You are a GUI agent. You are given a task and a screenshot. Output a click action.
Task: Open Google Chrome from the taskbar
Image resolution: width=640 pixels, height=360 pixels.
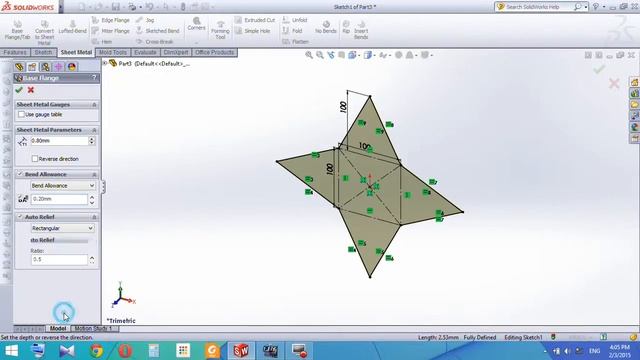pyautogui.click(x=96, y=351)
